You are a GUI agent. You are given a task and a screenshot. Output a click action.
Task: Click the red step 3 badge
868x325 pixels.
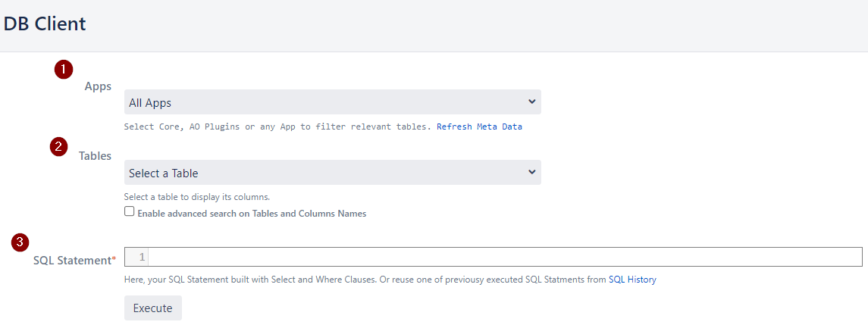20,242
